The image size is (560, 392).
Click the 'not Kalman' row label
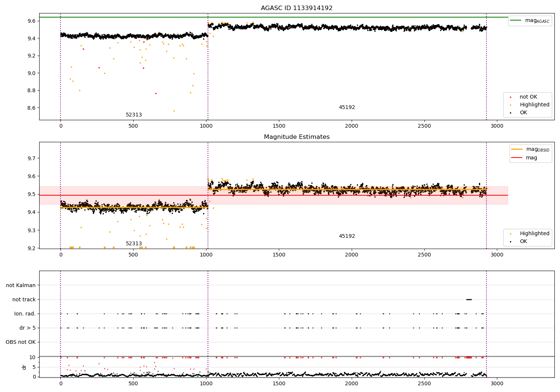(x=21, y=286)
